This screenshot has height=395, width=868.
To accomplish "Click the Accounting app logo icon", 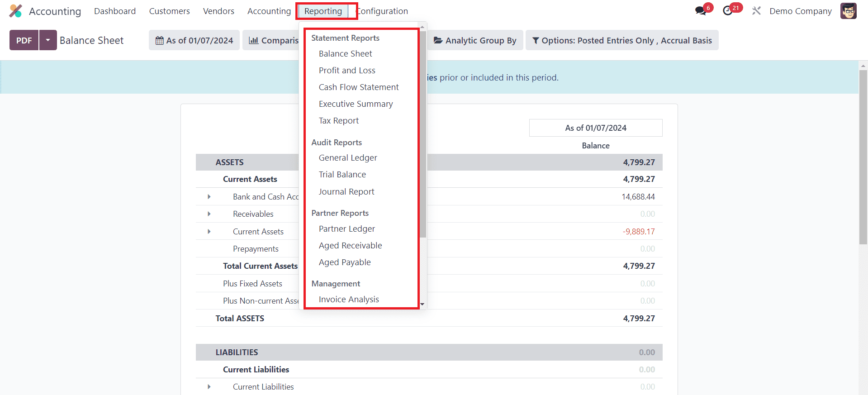I will click(x=16, y=11).
